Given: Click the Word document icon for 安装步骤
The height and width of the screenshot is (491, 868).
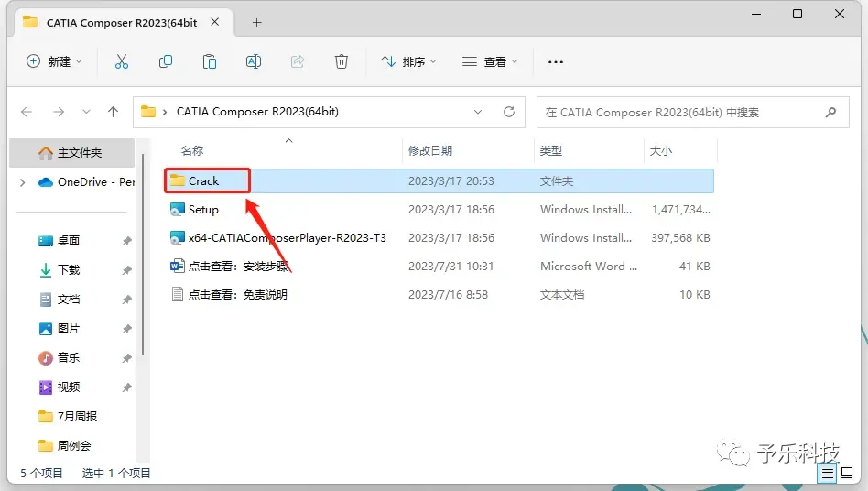Looking at the screenshot, I should tap(177, 266).
